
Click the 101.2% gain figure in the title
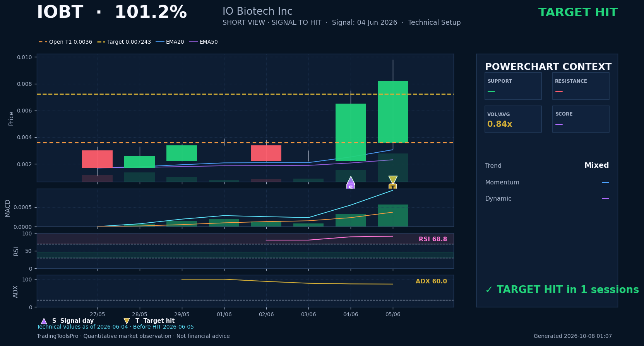[x=151, y=12]
